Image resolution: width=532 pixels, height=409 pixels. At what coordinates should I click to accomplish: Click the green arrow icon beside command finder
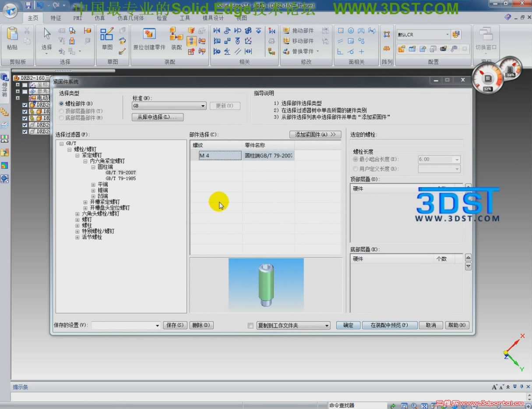(393, 406)
